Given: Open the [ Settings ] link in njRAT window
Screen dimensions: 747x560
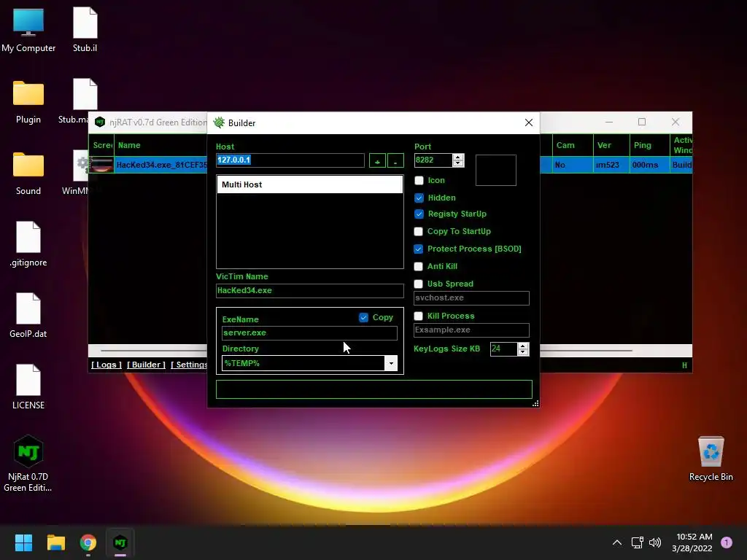Looking at the screenshot, I should point(189,365).
